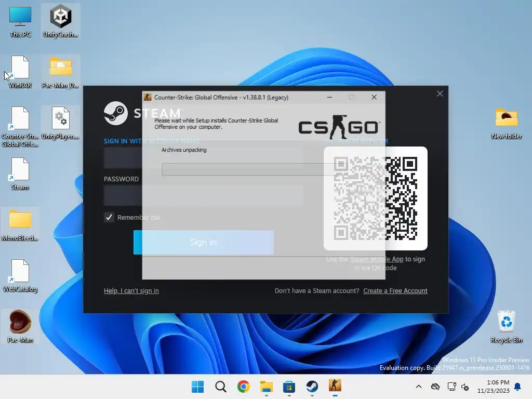The height and width of the screenshot is (399, 532).
Task: Click the Sign in button in Steam
Action: coord(204,242)
